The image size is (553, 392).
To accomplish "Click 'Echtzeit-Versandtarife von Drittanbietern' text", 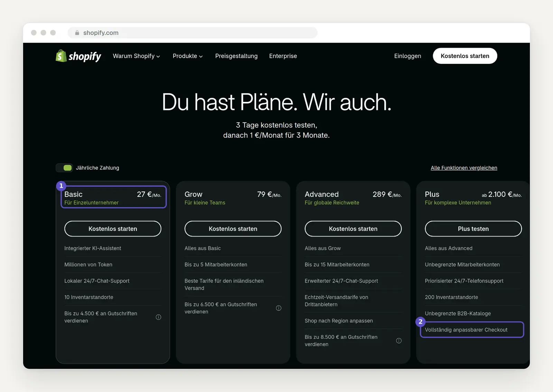I will (337, 301).
